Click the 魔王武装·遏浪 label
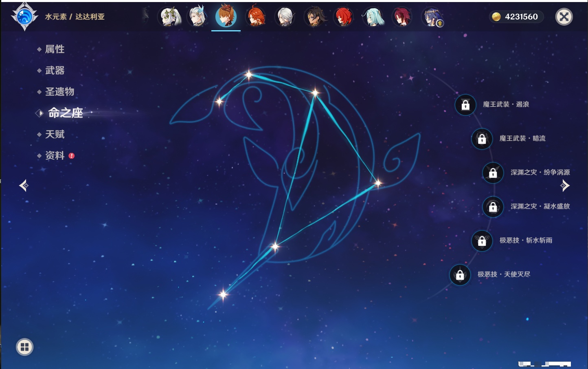The height and width of the screenshot is (369, 588). [x=506, y=104]
